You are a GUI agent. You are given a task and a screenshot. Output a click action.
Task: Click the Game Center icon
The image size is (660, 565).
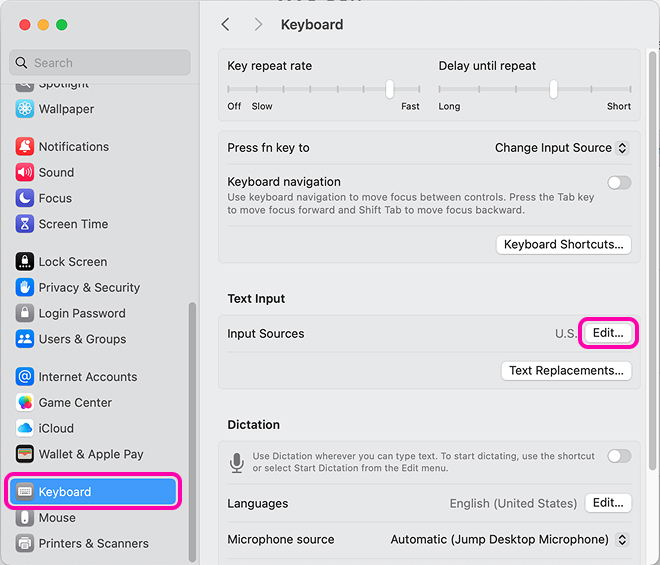pyautogui.click(x=25, y=402)
